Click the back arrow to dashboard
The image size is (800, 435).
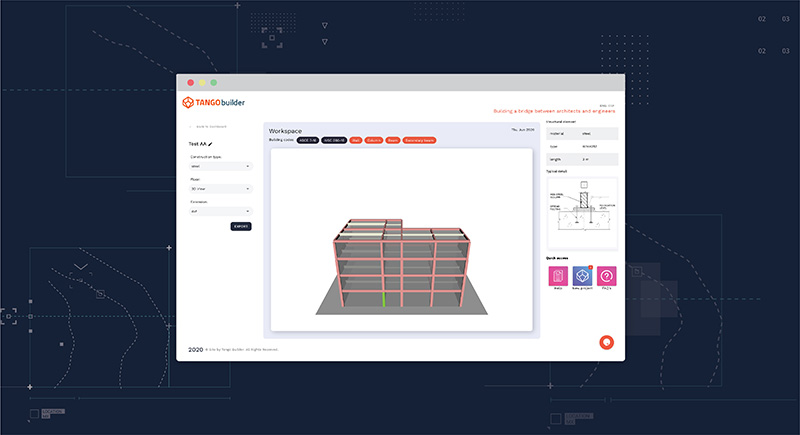(x=190, y=127)
